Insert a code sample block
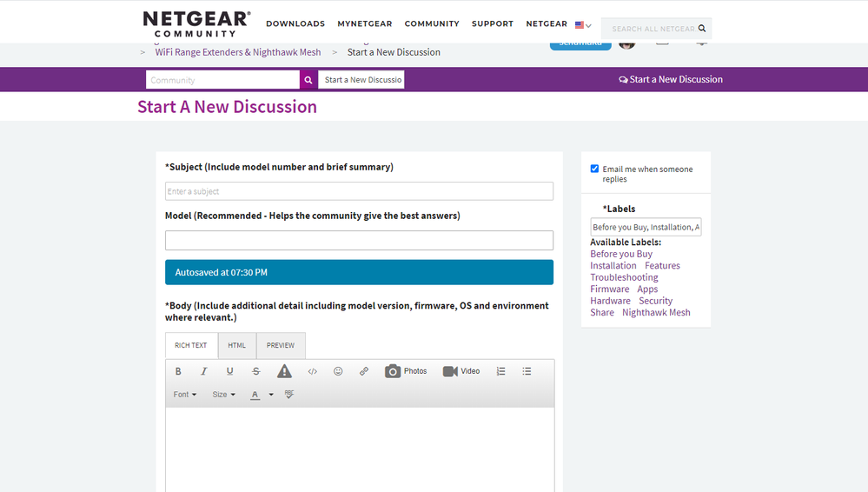The image size is (868, 492). click(313, 371)
